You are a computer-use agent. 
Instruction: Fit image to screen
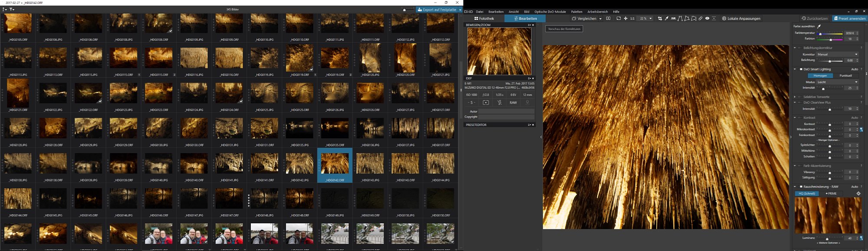[618, 19]
